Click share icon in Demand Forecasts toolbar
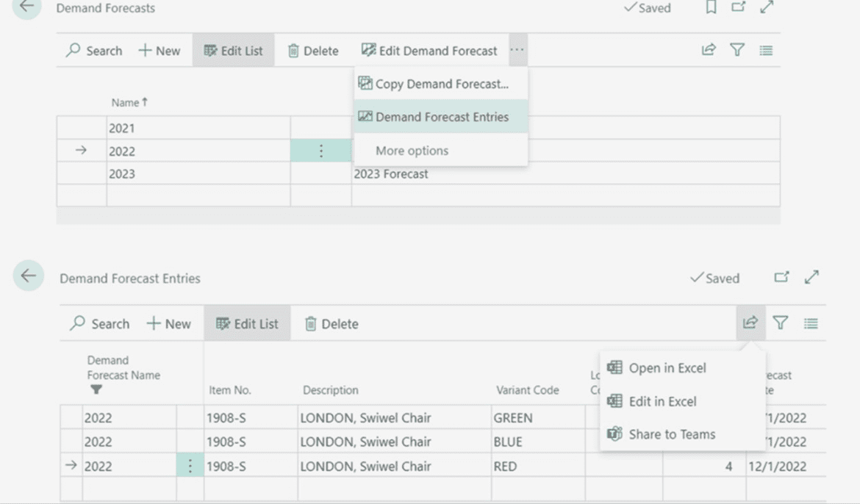Screen dimensions: 860x504 (x=709, y=51)
